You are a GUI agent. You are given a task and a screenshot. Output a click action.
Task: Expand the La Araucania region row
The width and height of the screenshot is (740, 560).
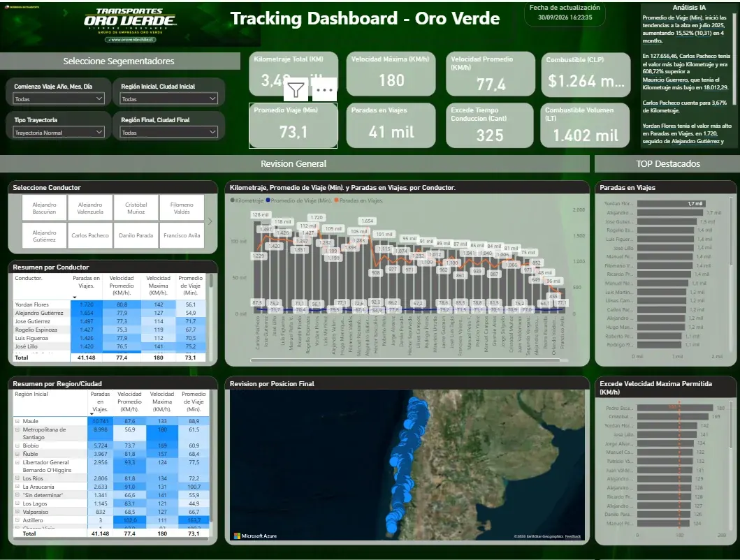(17, 487)
